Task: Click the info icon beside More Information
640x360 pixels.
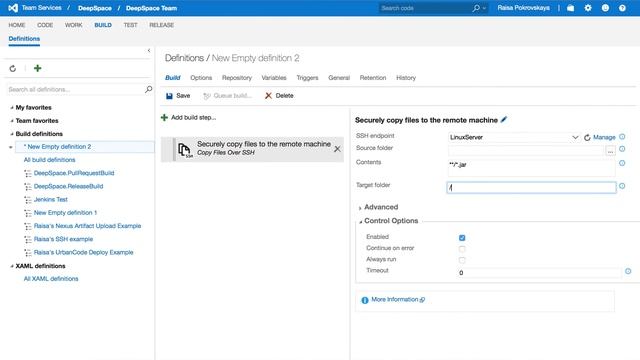Action: coord(364,300)
